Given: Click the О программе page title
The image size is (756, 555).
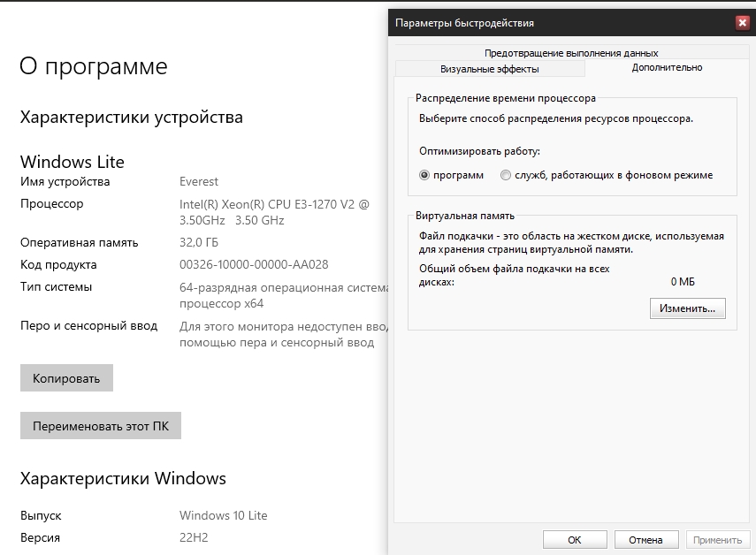Looking at the screenshot, I should pos(94,66).
